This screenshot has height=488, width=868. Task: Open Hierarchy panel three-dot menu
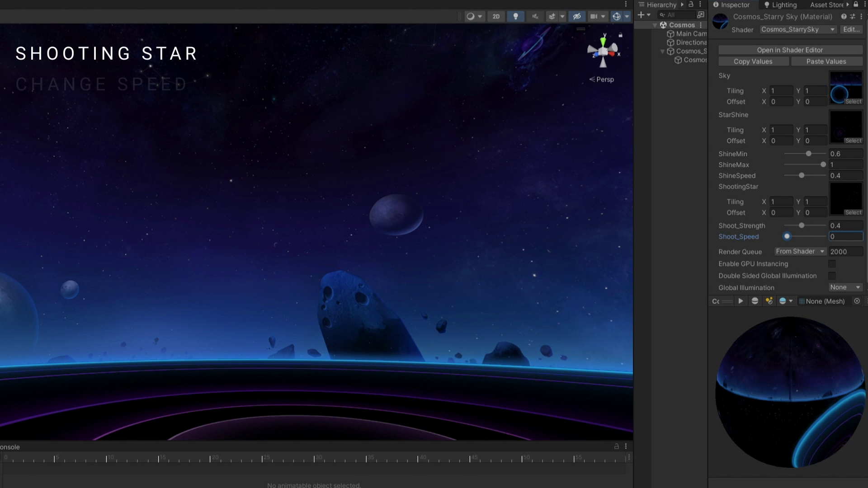click(x=700, y=4)
